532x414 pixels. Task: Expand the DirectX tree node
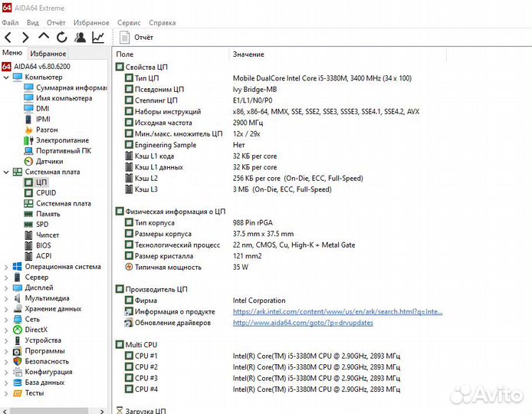click(x=6, y=330)
